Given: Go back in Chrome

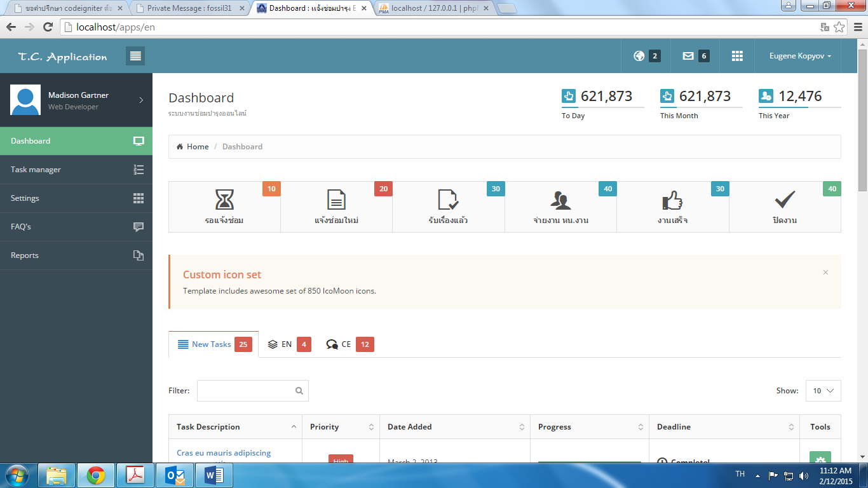Looking at the screenshot, I should pos(11,27).
